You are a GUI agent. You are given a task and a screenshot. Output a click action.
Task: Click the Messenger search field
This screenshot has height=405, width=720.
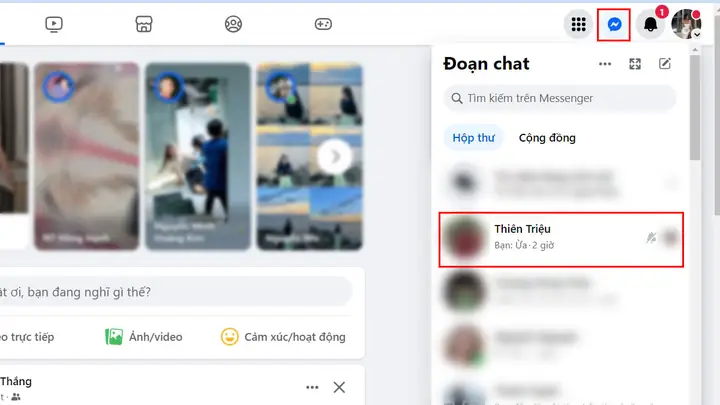tap(560, 98)
